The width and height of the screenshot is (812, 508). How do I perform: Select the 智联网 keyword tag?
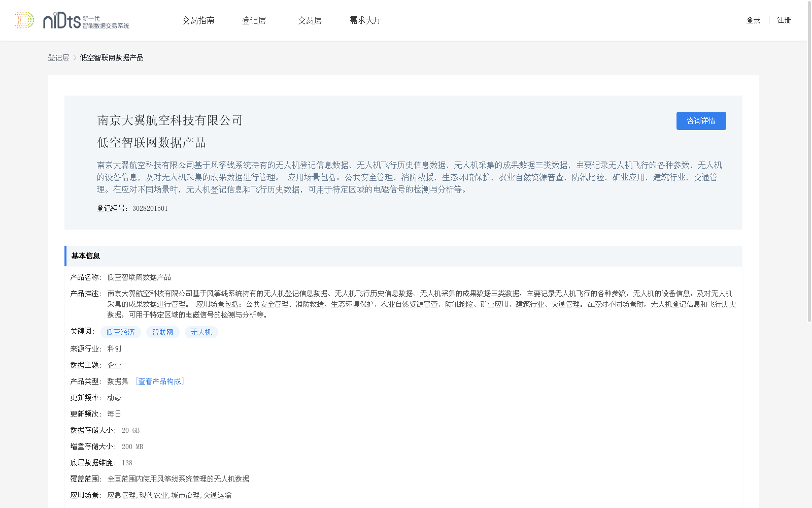[162, 332]
